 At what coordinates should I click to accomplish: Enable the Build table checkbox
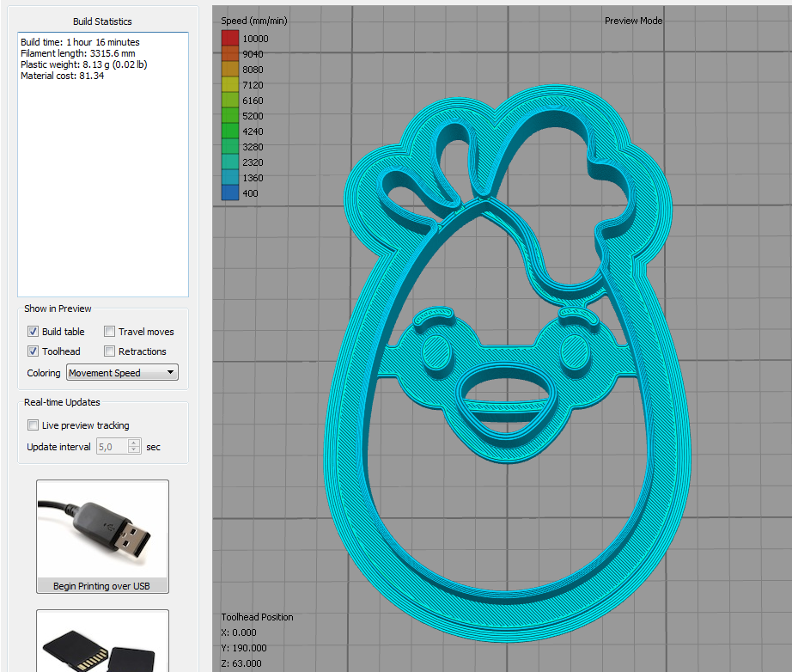pyautogui.click(x=33, y=332)
